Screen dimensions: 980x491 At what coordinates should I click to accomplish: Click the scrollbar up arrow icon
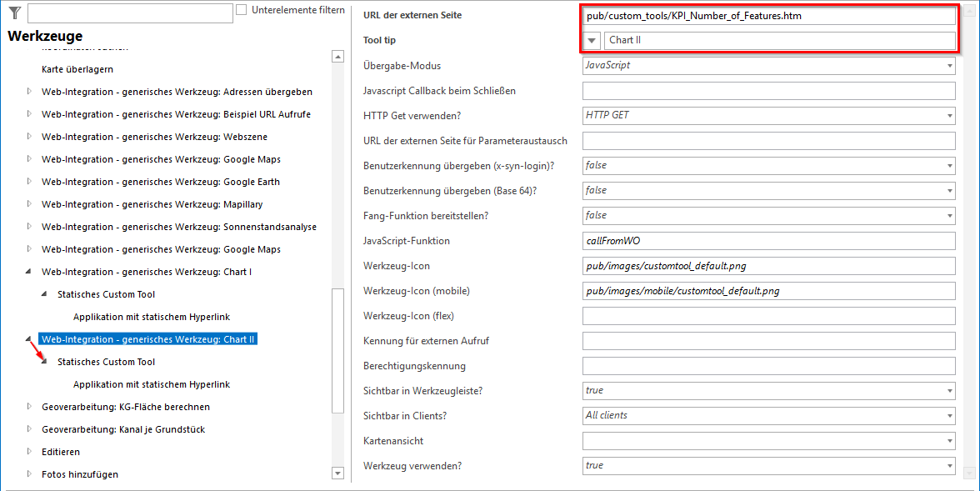tap(337, 58)
